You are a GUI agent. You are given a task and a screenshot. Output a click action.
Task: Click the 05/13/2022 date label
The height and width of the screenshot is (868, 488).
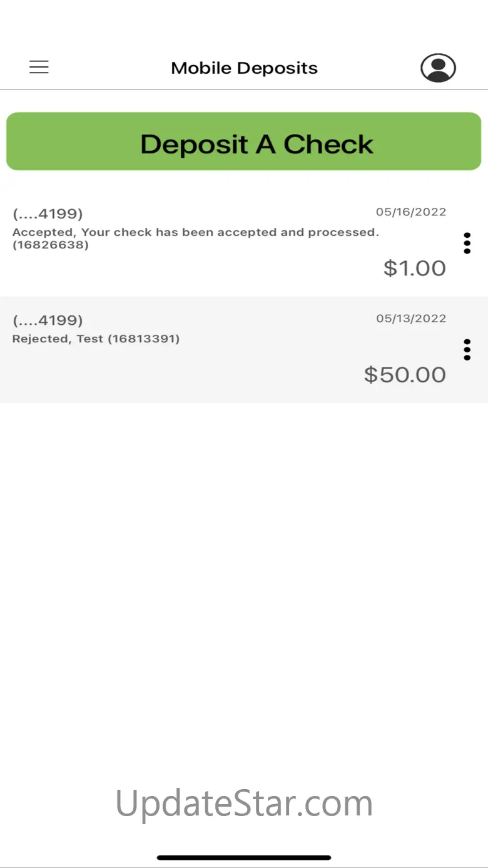pyautogui.click(x=411, y=319)
